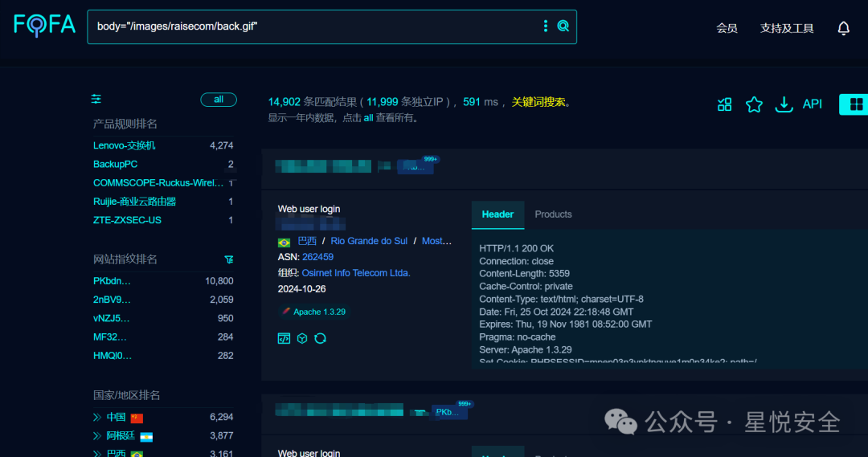Download the search results
The height and width of the screenshot is (457, 868).
(x=784, y=104)
